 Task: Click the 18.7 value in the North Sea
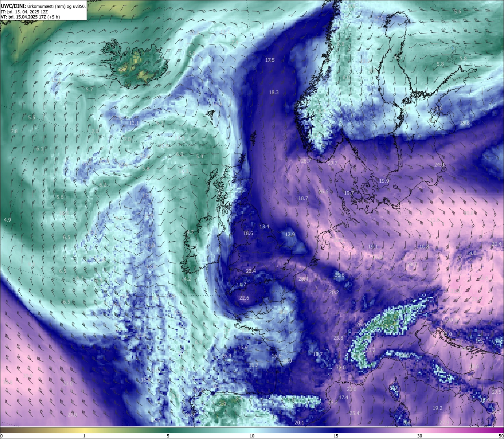click(x=303, y=198)
